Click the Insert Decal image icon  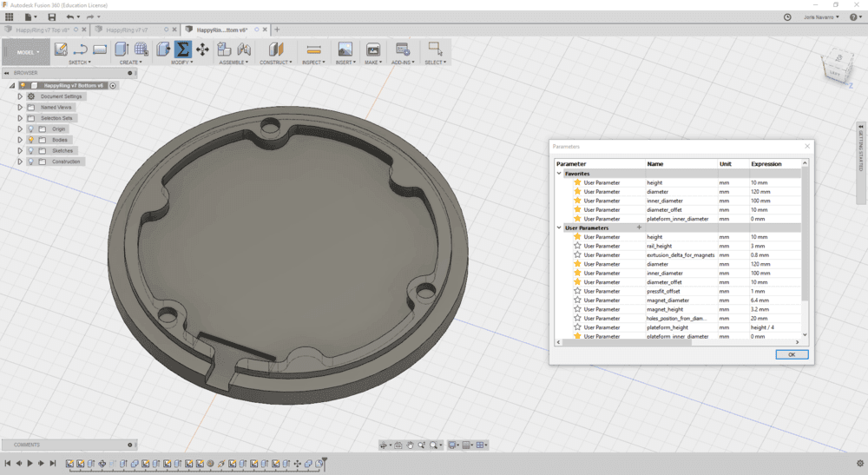coord(345,49)
